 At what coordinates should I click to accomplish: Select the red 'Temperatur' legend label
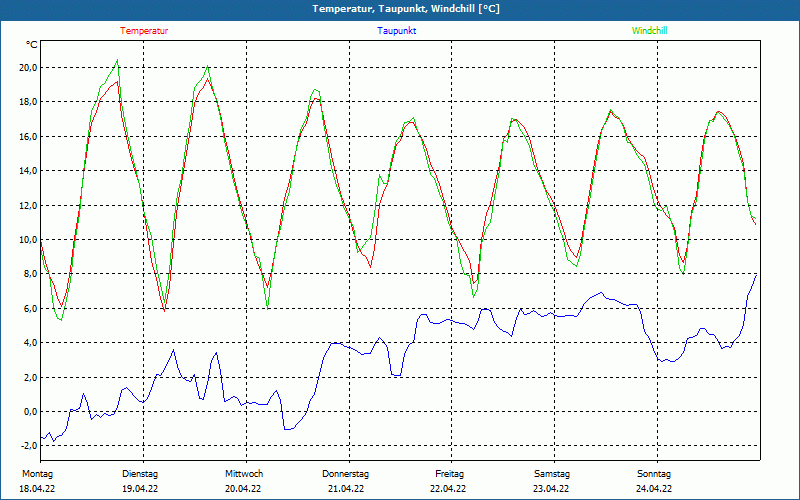(144, 31)
